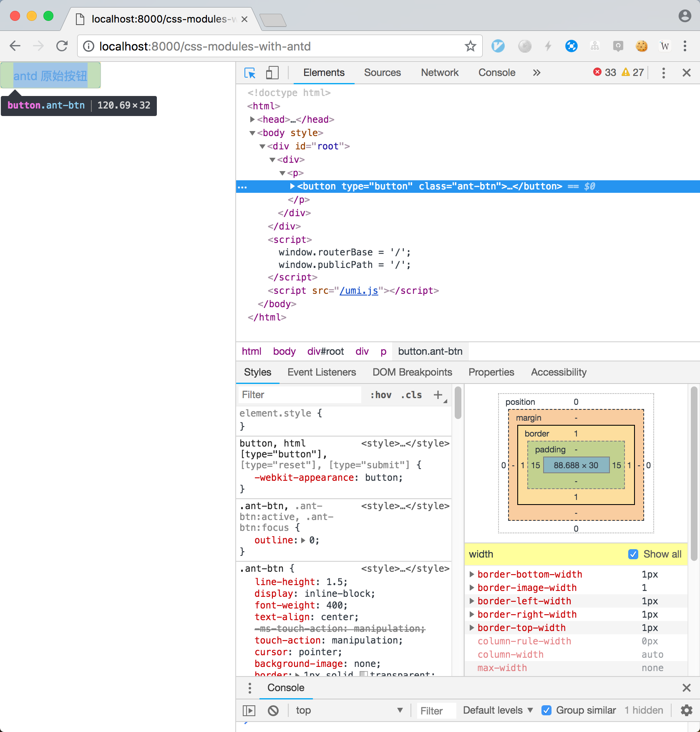Open the /umi.js script link
Screen dimensions: 700x732
359,290
